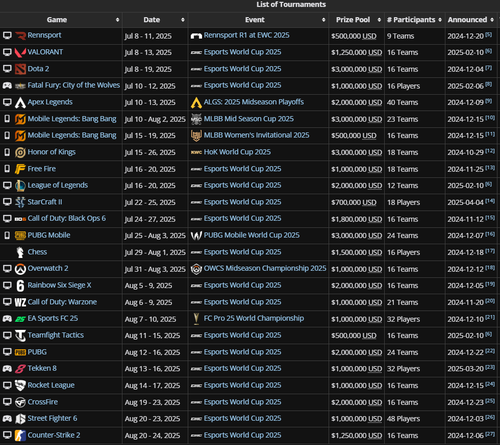Click the League of Legends game icon
The height and width of the screenshot is (445, 500).
click(20, 186)
